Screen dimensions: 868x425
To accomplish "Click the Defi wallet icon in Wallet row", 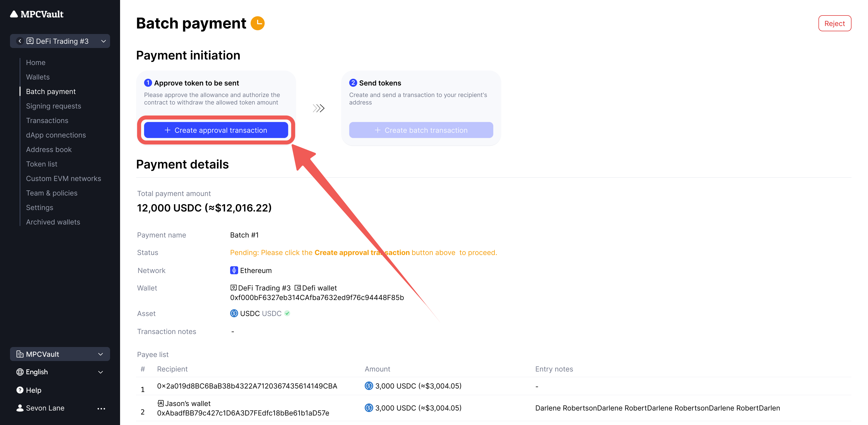I will [x=297, y=288].
